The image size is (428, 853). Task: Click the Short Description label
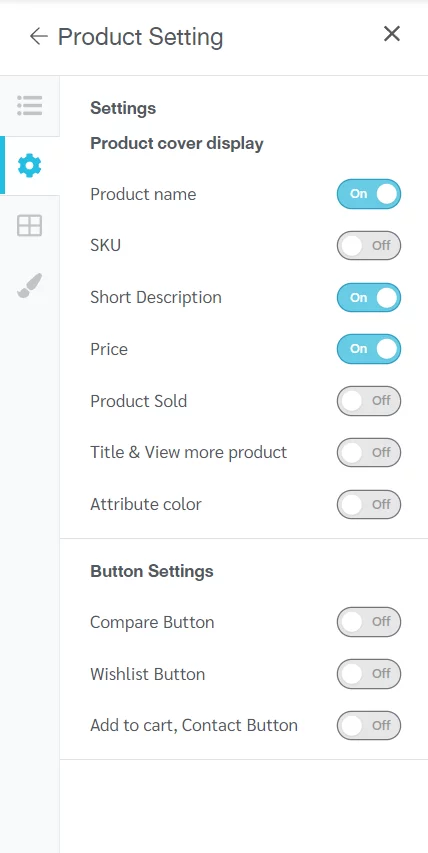[156, 298]
